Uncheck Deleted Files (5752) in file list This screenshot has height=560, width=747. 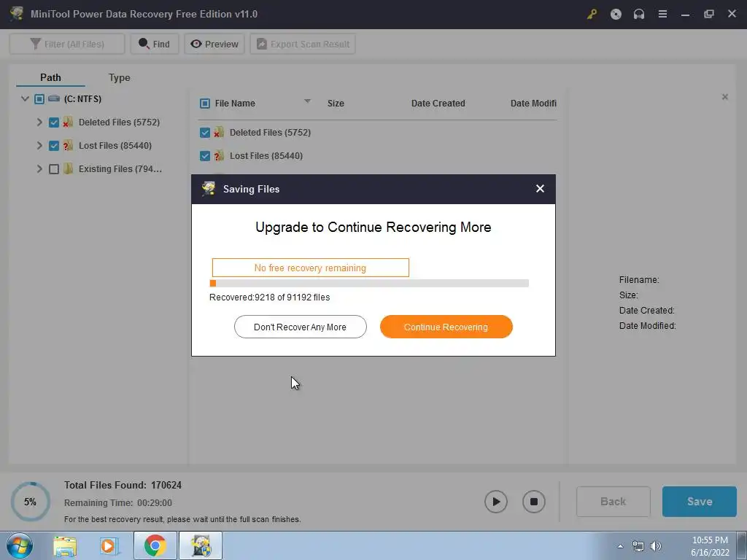[205, 133]
